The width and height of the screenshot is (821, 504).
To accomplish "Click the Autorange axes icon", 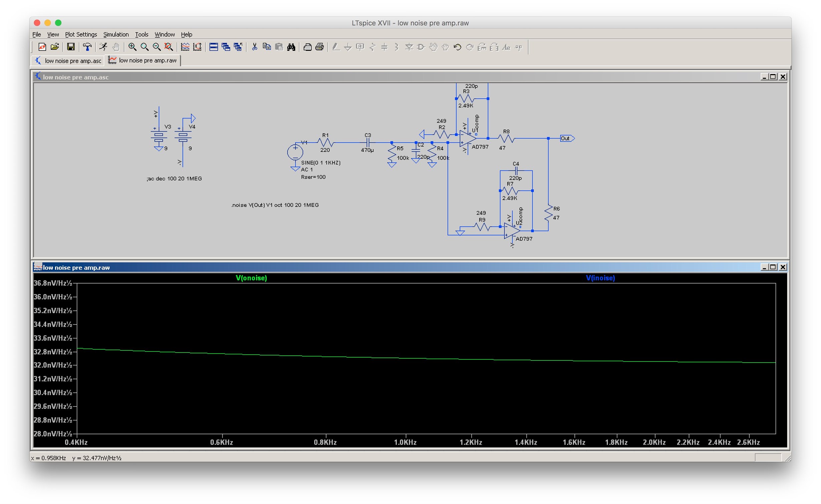I will pyautogui.click(x=197, y=47).
